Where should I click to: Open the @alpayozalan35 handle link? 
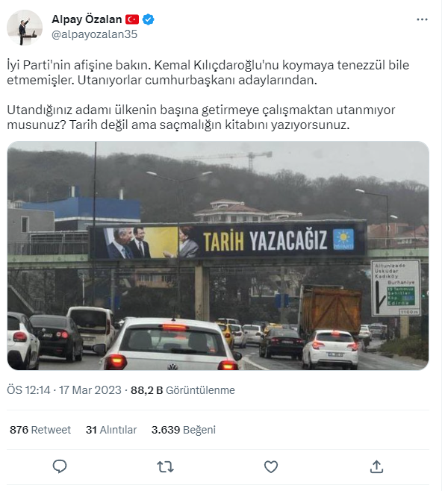[94, 34]
